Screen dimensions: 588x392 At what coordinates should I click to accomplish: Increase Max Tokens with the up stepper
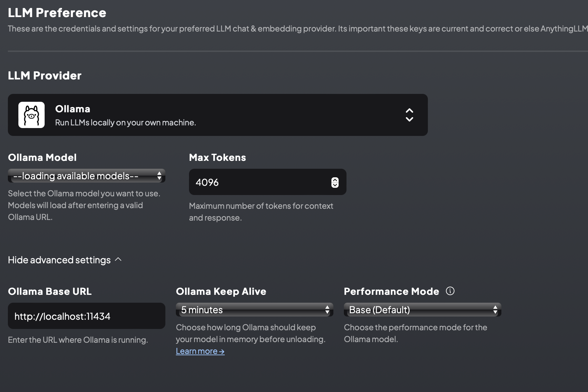[x=335, y=180]
